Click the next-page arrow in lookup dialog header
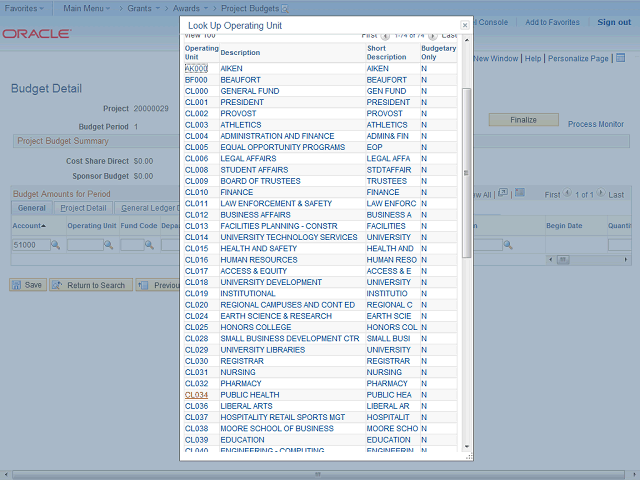The width and height of the screenshot is (640, 480). tap(433, 36)
